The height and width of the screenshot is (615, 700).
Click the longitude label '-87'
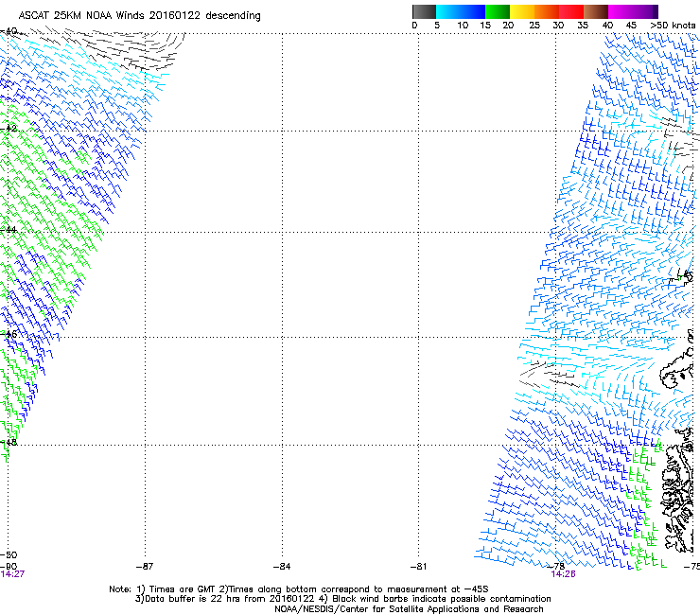[145, 567]
